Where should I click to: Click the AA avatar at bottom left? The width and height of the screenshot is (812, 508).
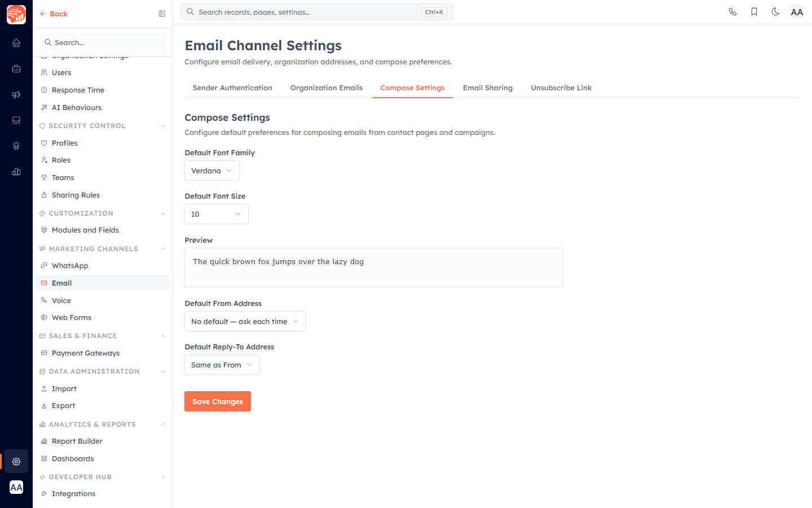[x=16, y=487]
